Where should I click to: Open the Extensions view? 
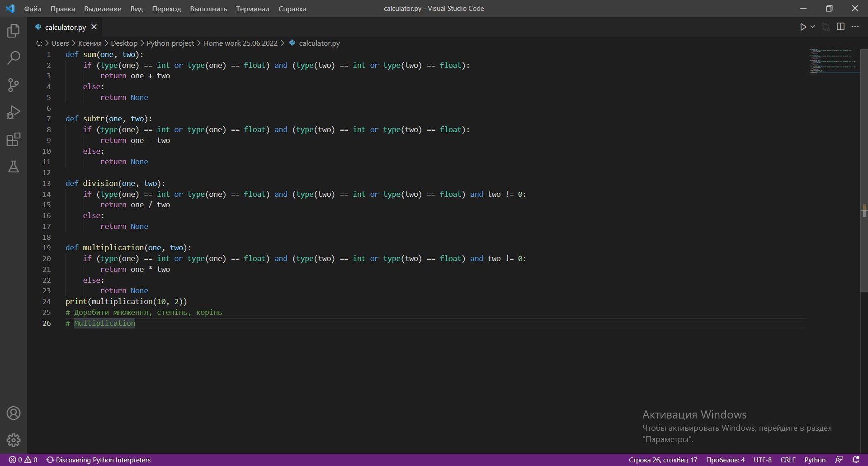tap(14, 139)
